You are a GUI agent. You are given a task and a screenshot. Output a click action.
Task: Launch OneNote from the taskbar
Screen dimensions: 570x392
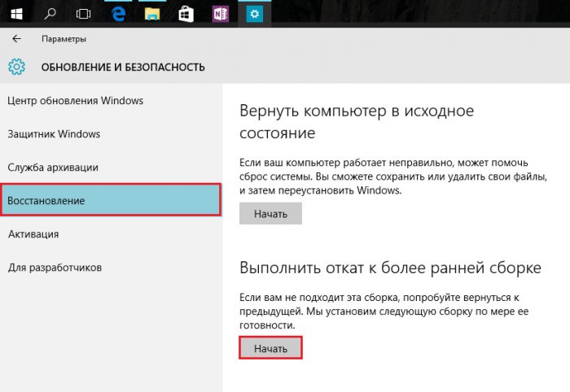tap(221, 14)
